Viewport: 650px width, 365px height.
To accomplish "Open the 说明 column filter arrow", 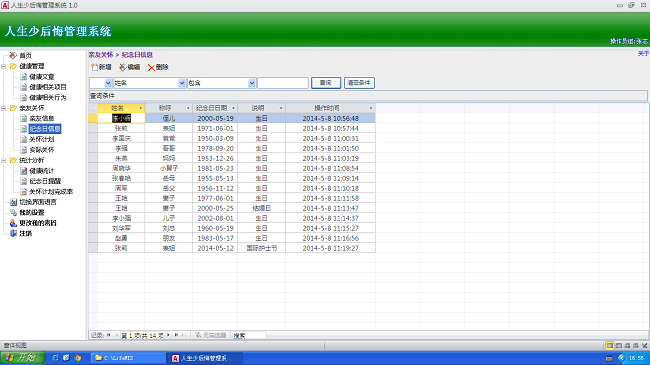I will coord(281,108).
